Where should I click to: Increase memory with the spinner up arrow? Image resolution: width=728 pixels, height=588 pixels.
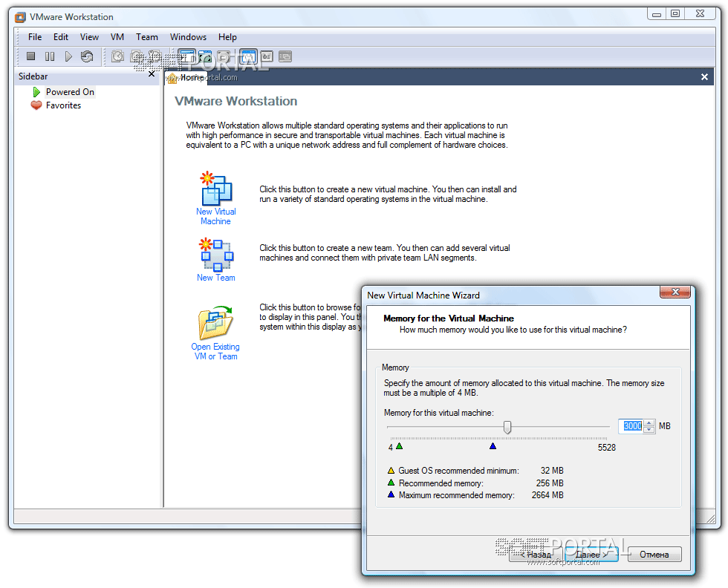pos(649,422)
